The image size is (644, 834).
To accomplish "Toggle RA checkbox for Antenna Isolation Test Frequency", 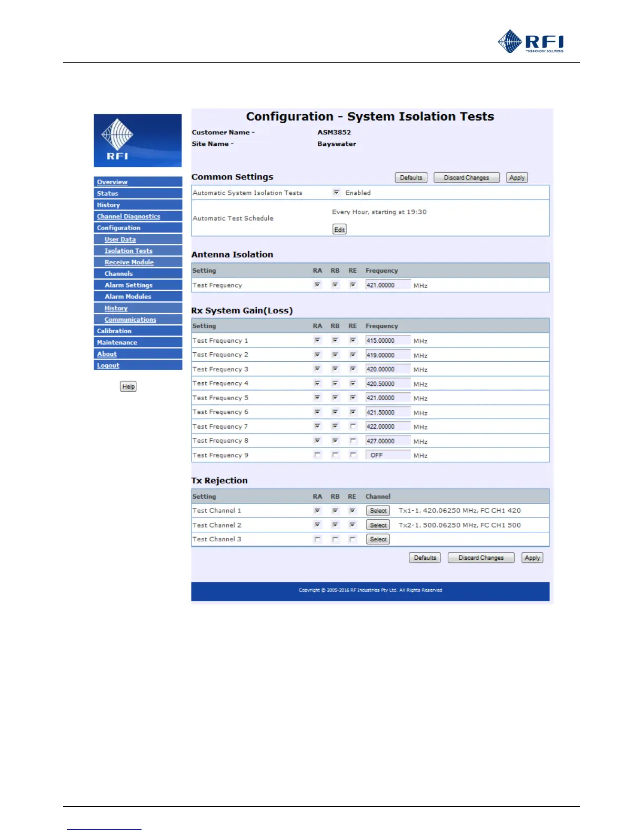I will tap(317, 285).
